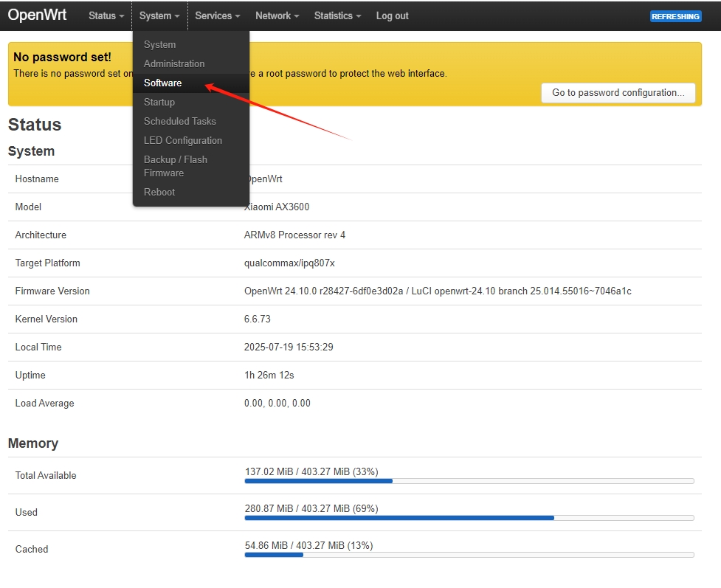The height and width of the screenshot is (588, 721).
Task: Click the Local Time value 2025-07-19 15:53:29
Action: [x=289, y=347]
